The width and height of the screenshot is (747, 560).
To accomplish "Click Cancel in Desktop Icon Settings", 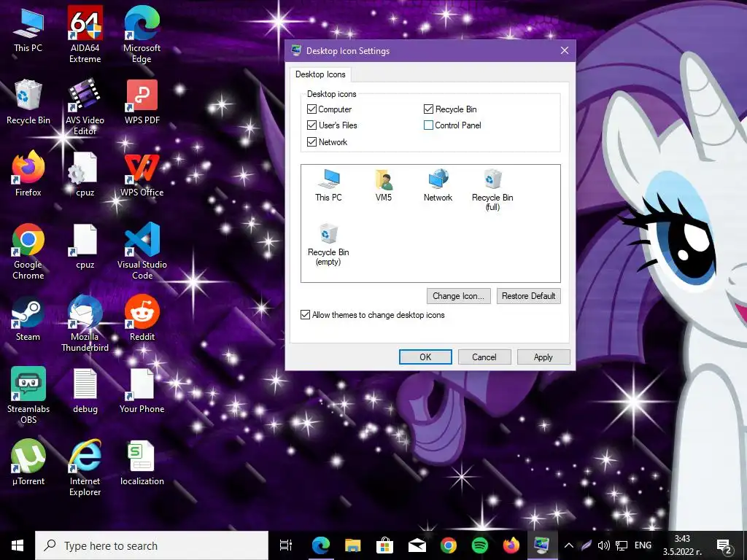I will (484, 357).
